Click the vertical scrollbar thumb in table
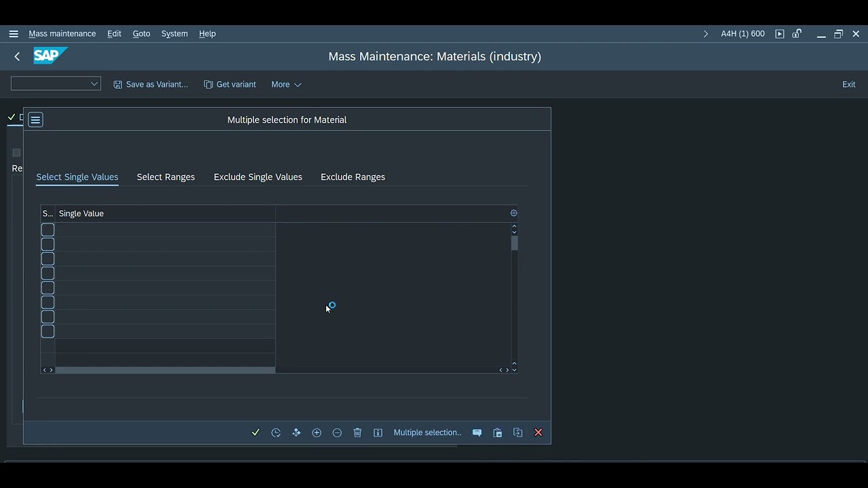 514,243
